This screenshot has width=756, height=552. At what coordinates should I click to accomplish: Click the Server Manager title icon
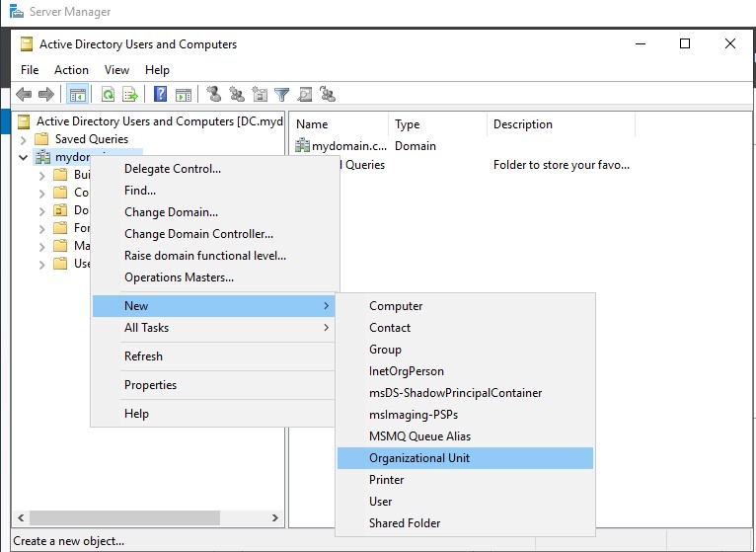pyautogui.click(x=17, y=11)
